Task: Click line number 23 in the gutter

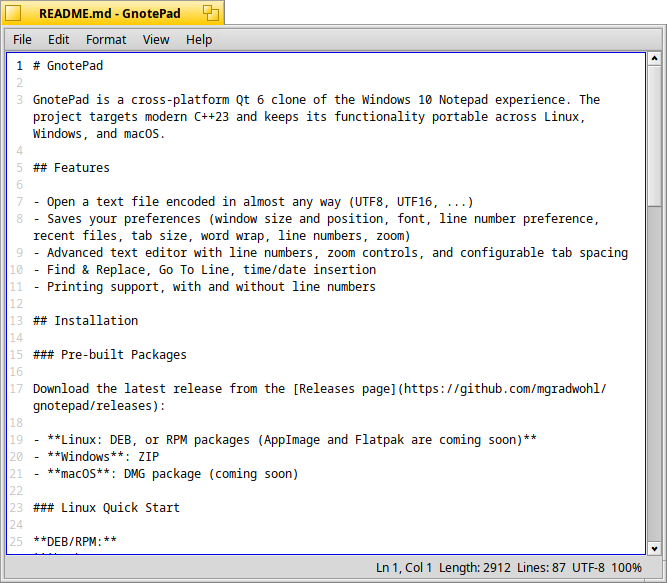Action: pos(17,508)
